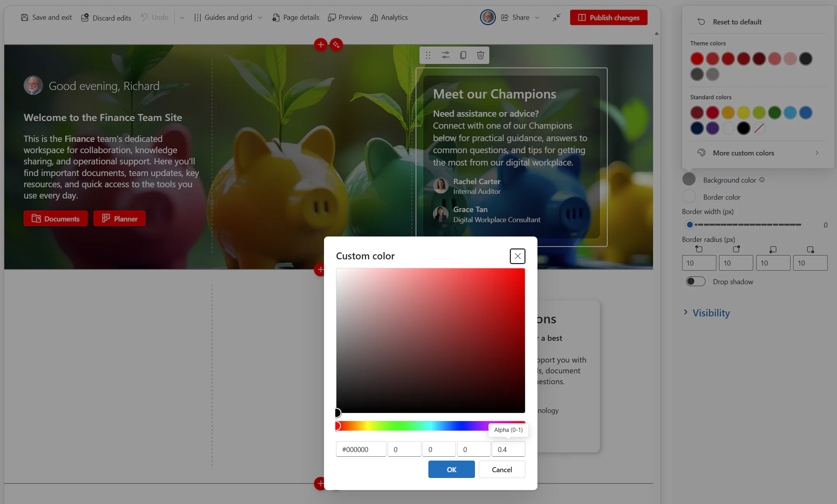Click Publish changes
The width and height of the screenshot is (837, 504).
pyautogui.click(x=608, y=17)
